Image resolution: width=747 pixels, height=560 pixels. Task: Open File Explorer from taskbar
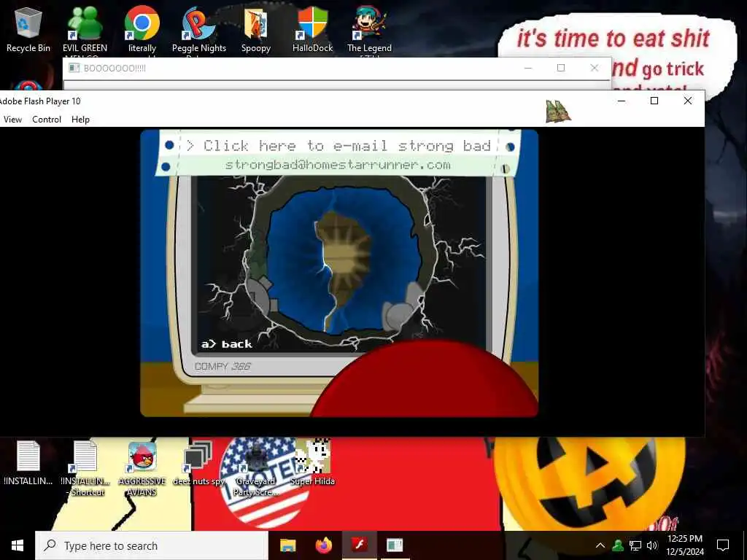tap(287, 545)
